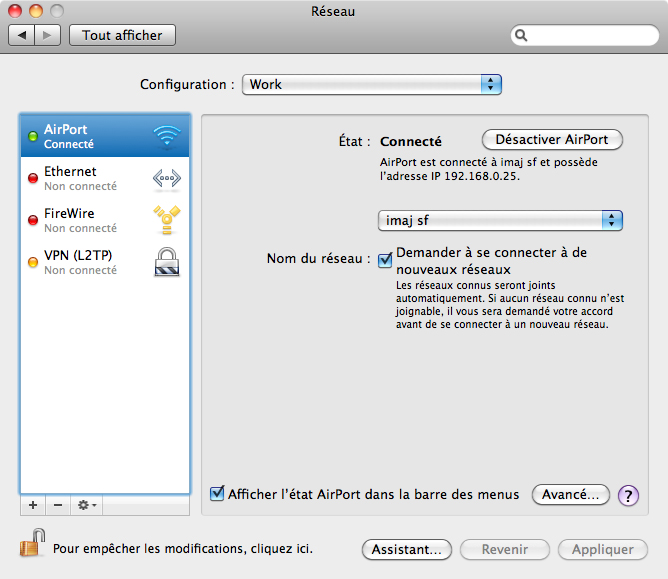The image size is (668, 579).
Task: Click the Ethernet connector icon
Action: (166, 178)
